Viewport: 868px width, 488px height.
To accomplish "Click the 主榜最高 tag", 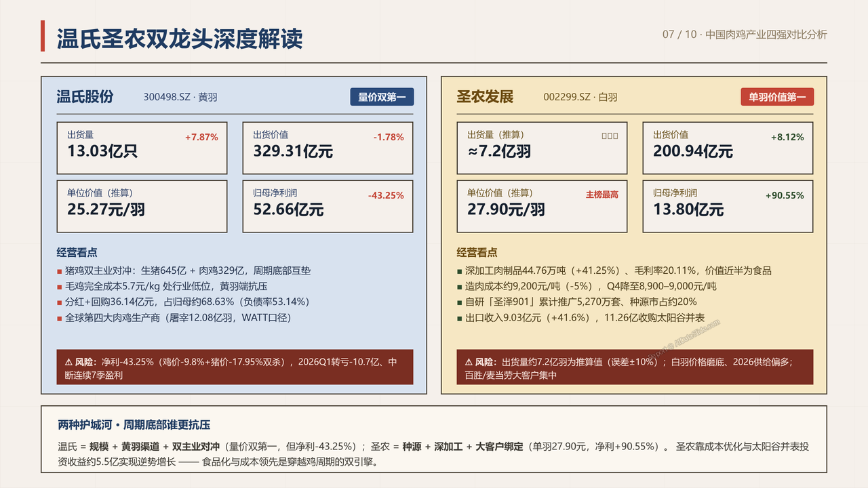I will (x=602, y=195).
